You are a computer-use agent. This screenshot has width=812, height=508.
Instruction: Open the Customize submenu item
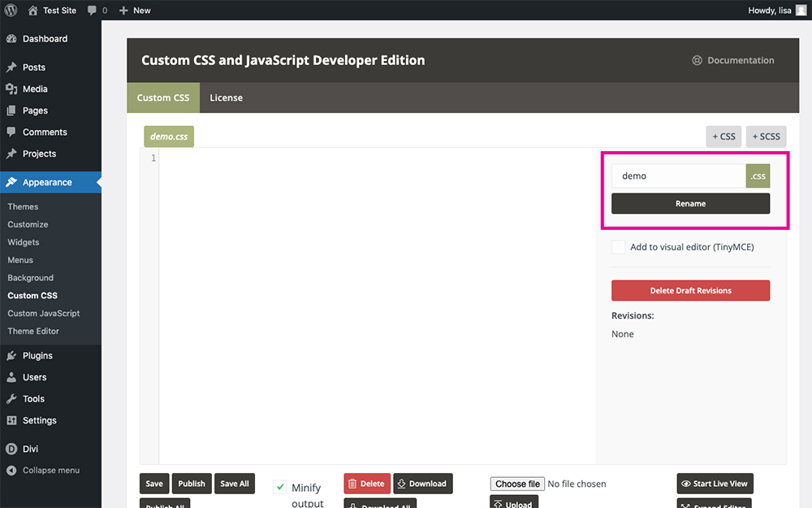28,224
